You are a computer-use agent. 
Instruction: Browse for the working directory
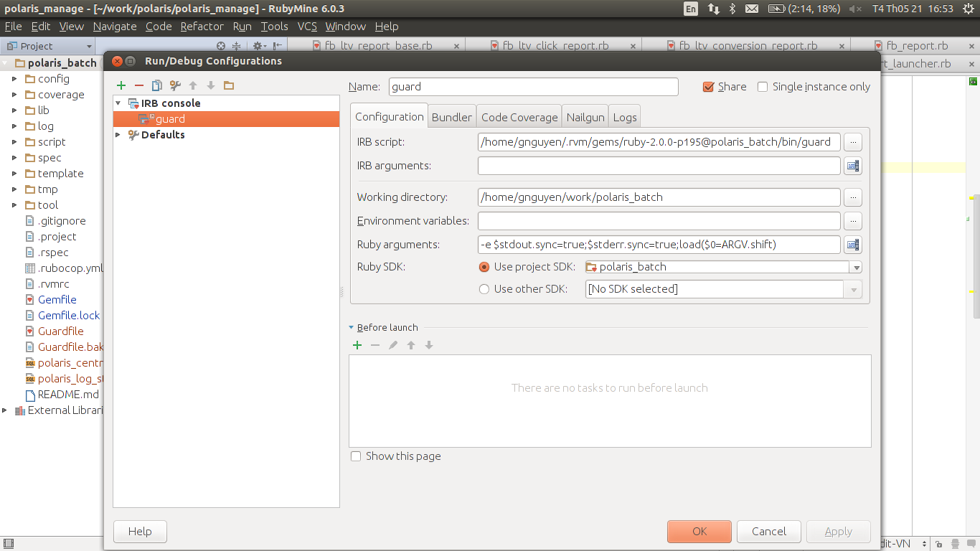853,197
